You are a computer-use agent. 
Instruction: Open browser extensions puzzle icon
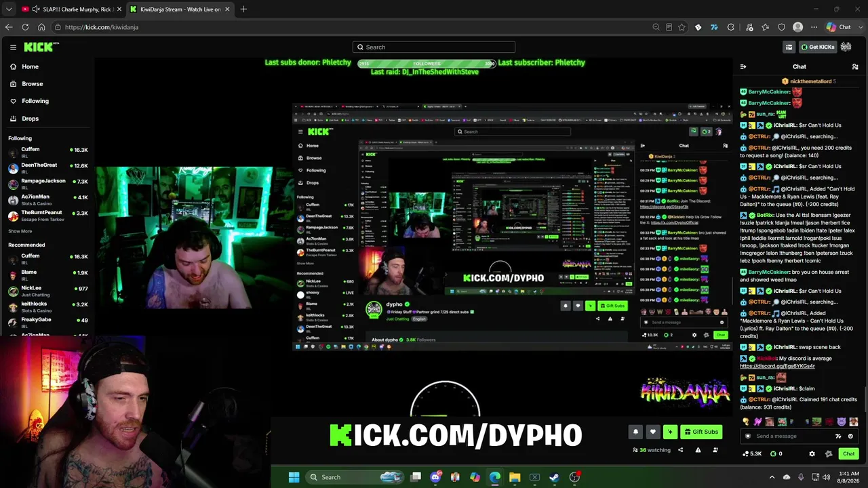[x=730, y=27]
